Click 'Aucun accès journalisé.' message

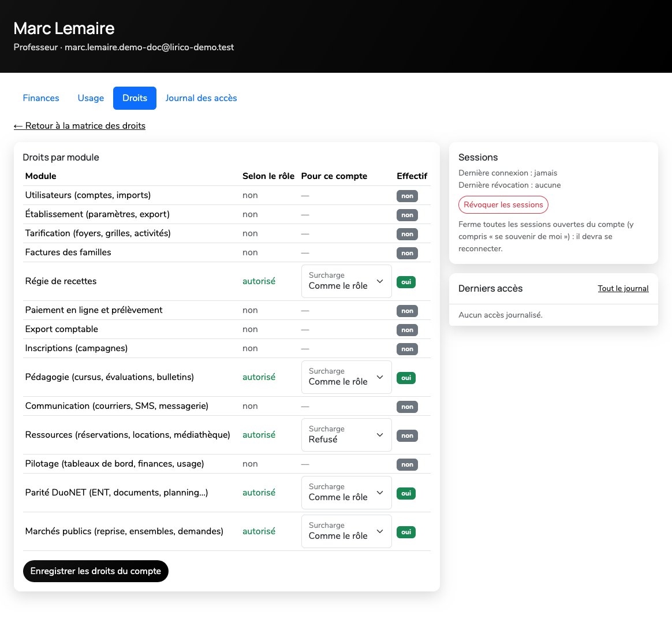501,315
